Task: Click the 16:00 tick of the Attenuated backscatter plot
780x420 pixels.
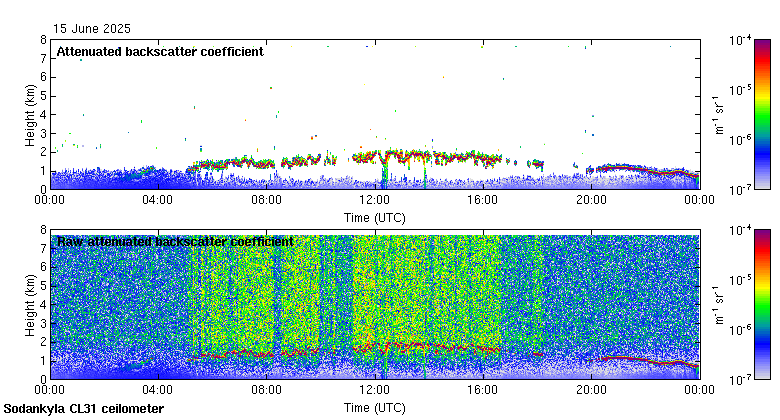Action: (x=483, y=200)
